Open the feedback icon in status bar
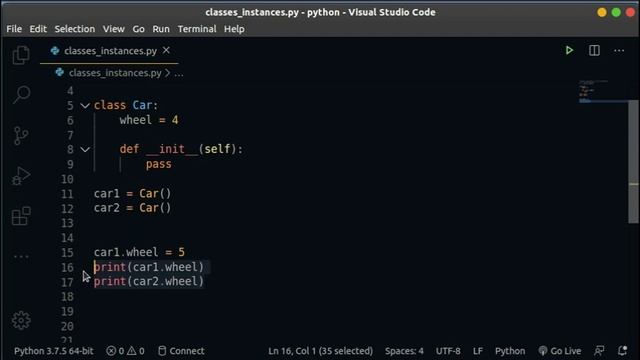This screenshot has height=360, width=640. click(599, 351)
